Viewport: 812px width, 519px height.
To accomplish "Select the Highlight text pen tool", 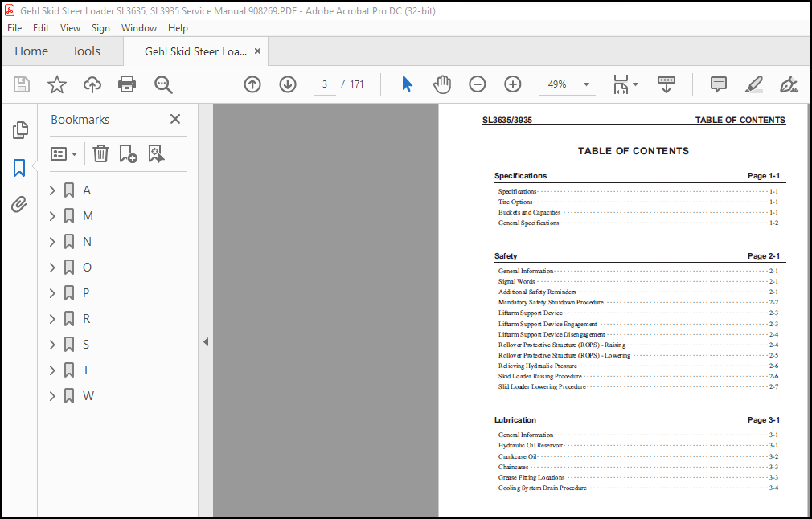I will (x=753, y=84).
